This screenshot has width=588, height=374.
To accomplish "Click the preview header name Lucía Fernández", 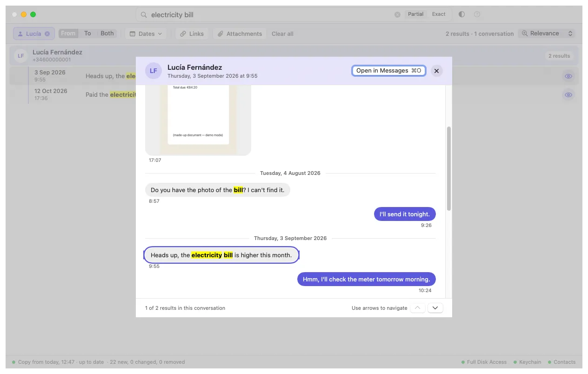I will pyautogui.click(x=194, y=67).
